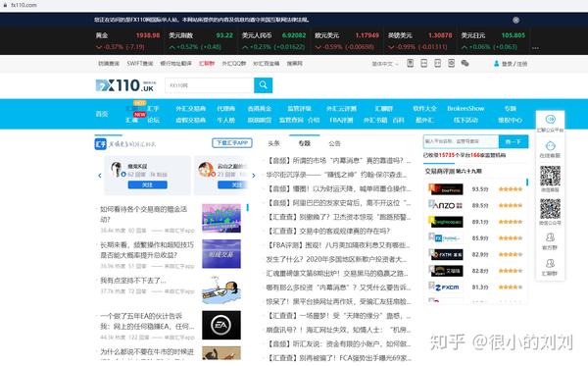588x366 pixels.
Task: Click the FXTM 富拓 broker logo
Action: pyautogui.click(x=446, y=254)
